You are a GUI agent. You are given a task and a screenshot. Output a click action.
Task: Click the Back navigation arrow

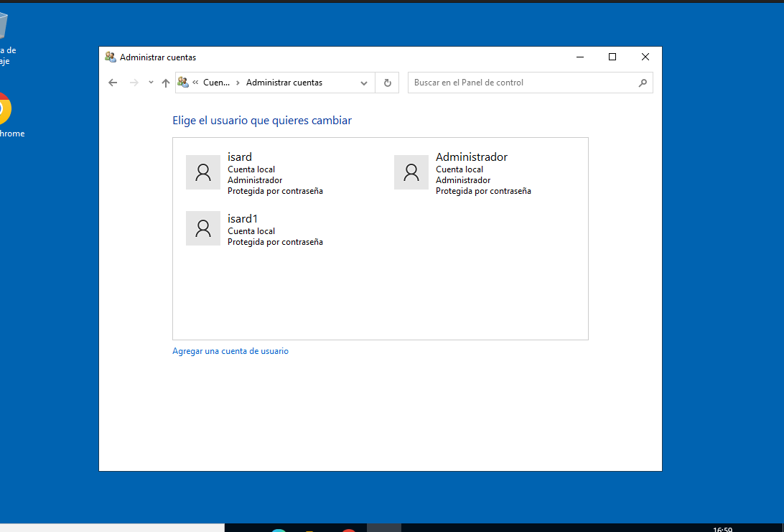(x=113, y=83)
